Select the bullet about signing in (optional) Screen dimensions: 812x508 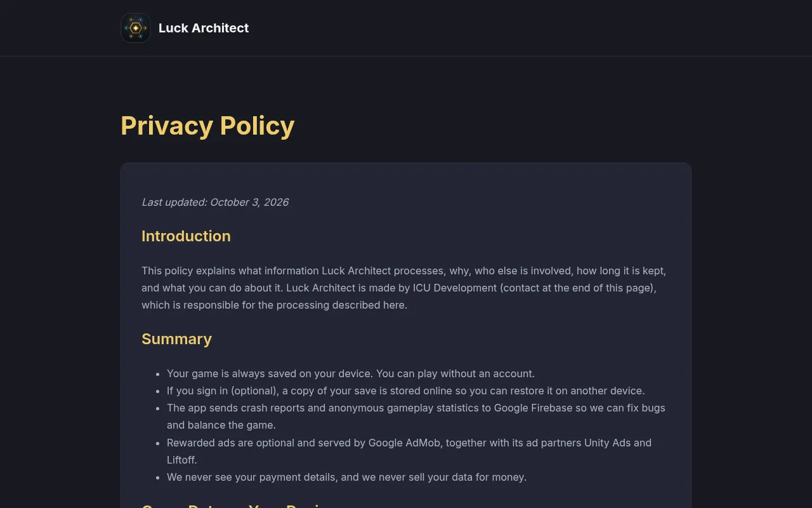point(406,391)
